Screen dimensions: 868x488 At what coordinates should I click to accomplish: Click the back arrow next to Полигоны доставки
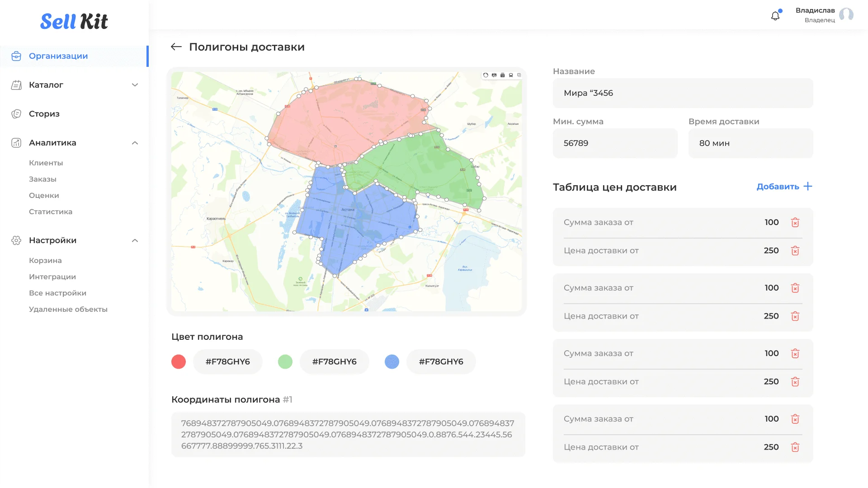[176, 47]
